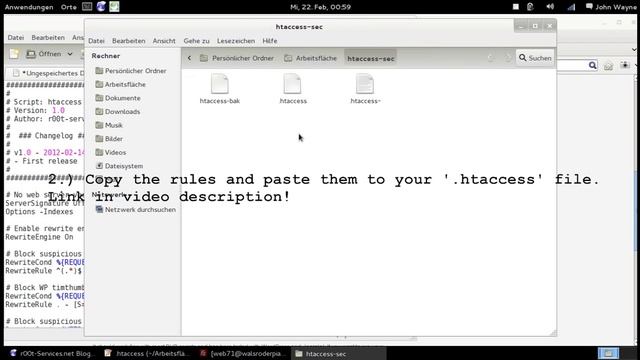Click new document icon in editor toolbar
The image size is (640, 360).
(14, 54)
